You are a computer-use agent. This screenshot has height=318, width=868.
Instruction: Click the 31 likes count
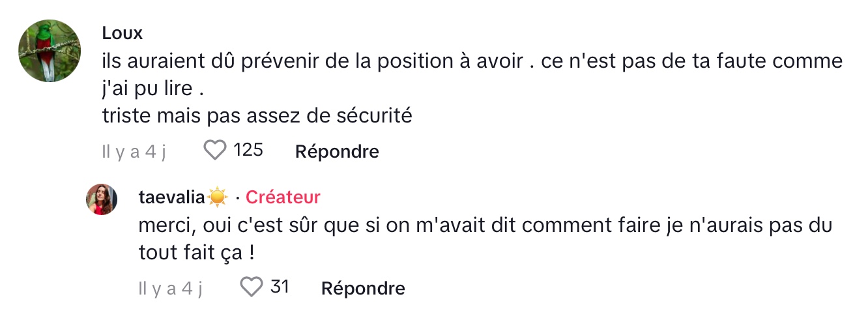pyautogui.click(x=280, y=287)
